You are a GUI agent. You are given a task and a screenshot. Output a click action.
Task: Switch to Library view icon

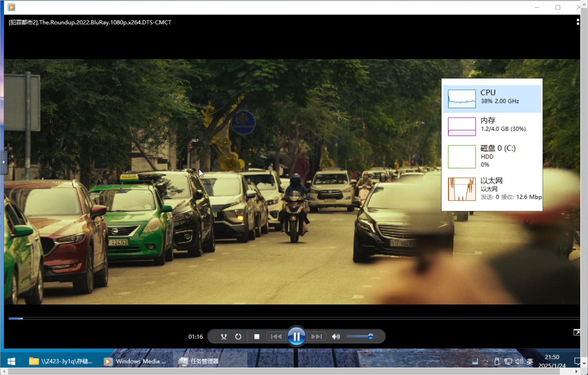pyautogui.click(x=577, y=22)
